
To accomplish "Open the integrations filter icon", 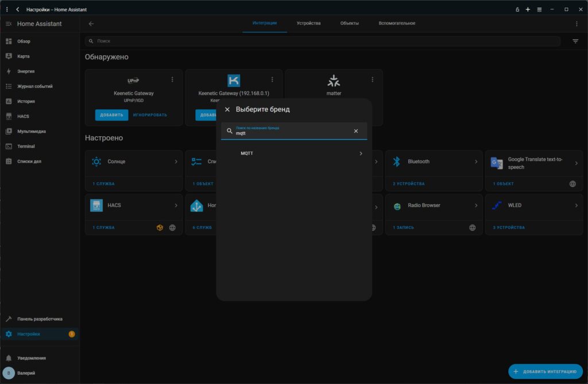I will (x=575, y=41).
